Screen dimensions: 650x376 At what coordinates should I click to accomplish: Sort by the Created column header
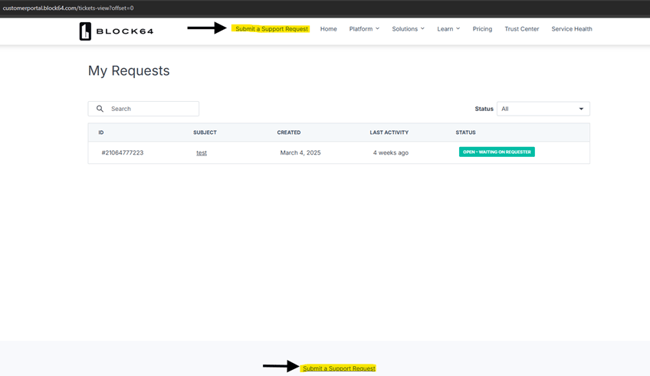pyautogui.click(x=289, y=132)
